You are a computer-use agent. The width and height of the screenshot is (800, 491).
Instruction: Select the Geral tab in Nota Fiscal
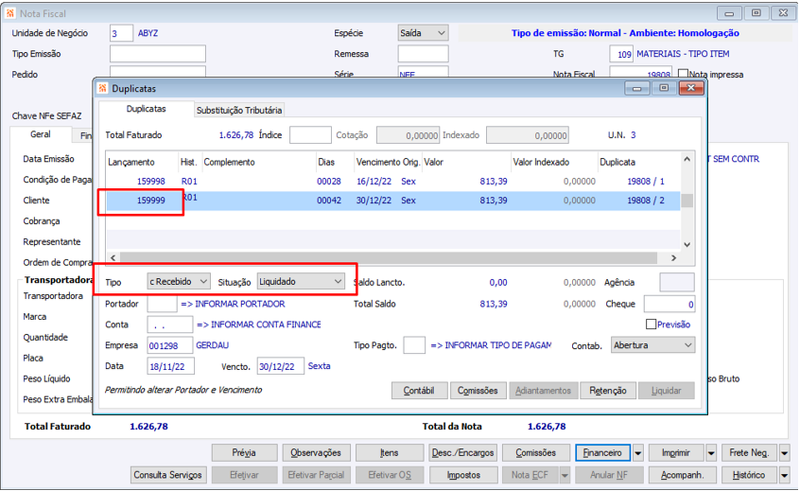[x=40, y=134]
